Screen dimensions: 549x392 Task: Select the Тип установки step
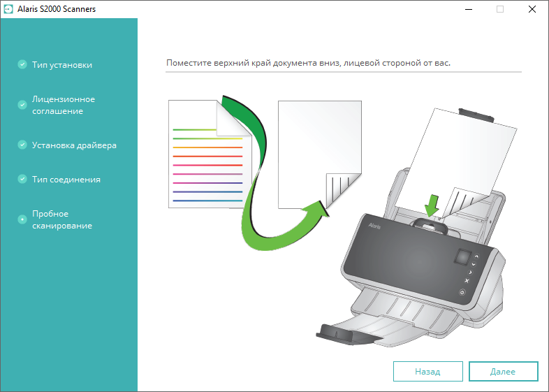[62, 65]
